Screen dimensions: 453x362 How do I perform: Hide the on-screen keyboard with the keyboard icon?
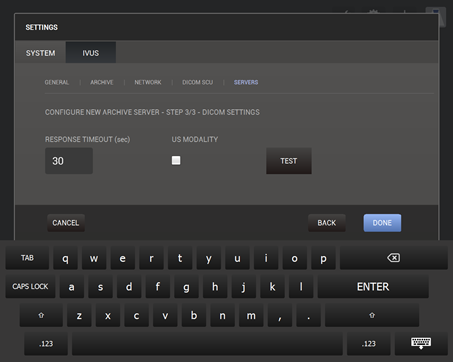click(421, 343)
